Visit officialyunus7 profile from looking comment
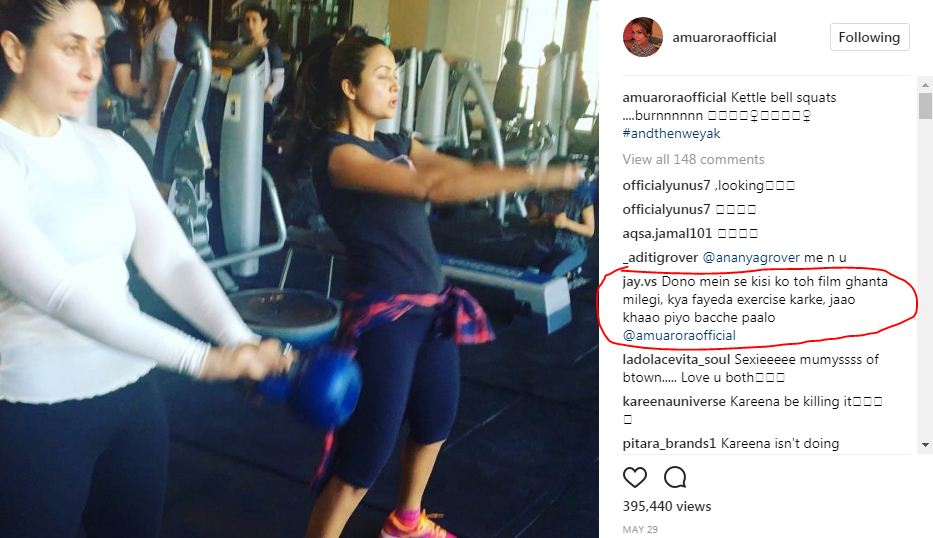Image resolution: width=933 pixels, height=538 pixels. tap(666, 186)
